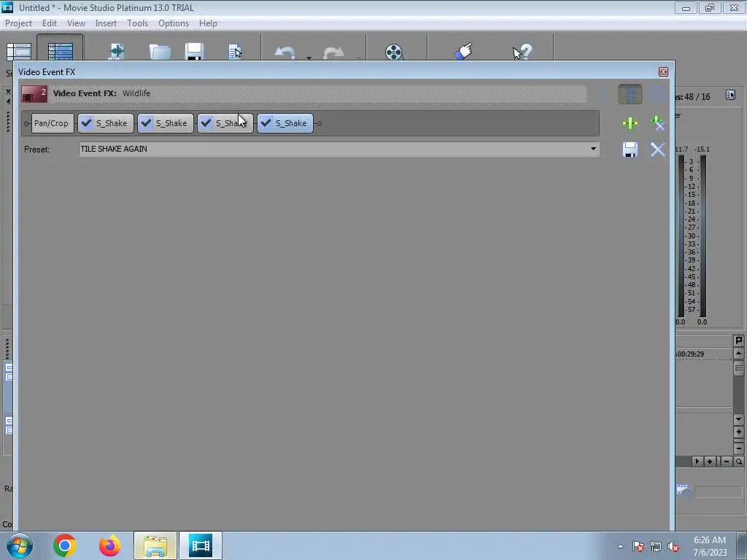Click the timeline zoom magnifier icon

click(x=738, y=462)
